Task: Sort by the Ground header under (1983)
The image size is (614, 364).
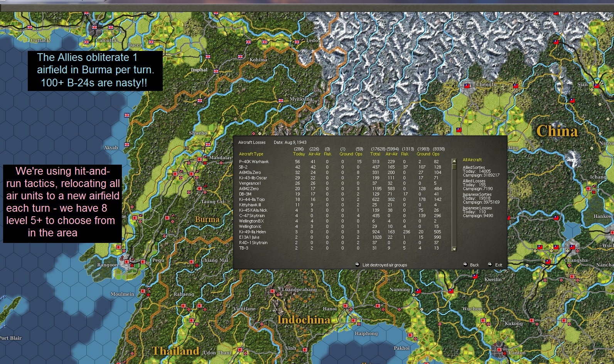Action: (x=423, y=154)
